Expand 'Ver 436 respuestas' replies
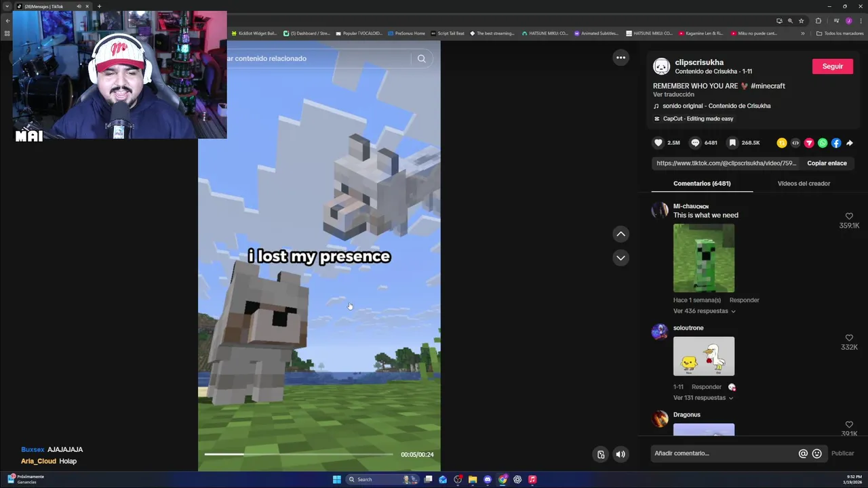 [x=704, y=311]
